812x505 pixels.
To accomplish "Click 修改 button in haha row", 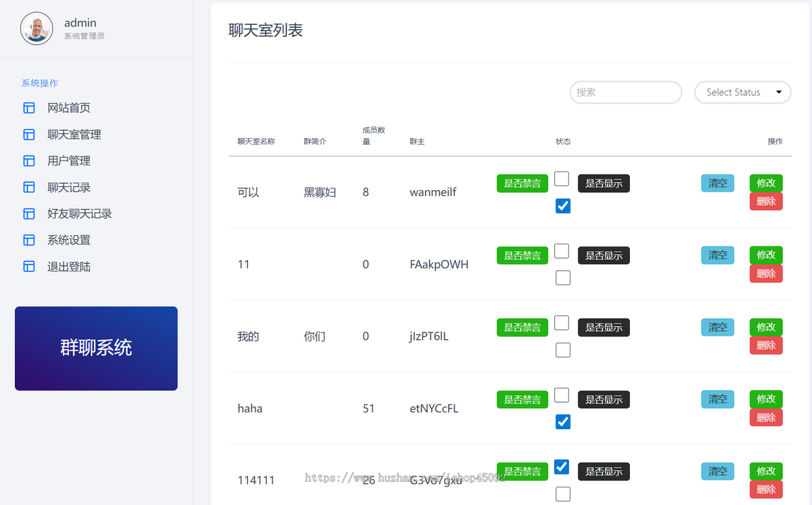I will (766, 399).
